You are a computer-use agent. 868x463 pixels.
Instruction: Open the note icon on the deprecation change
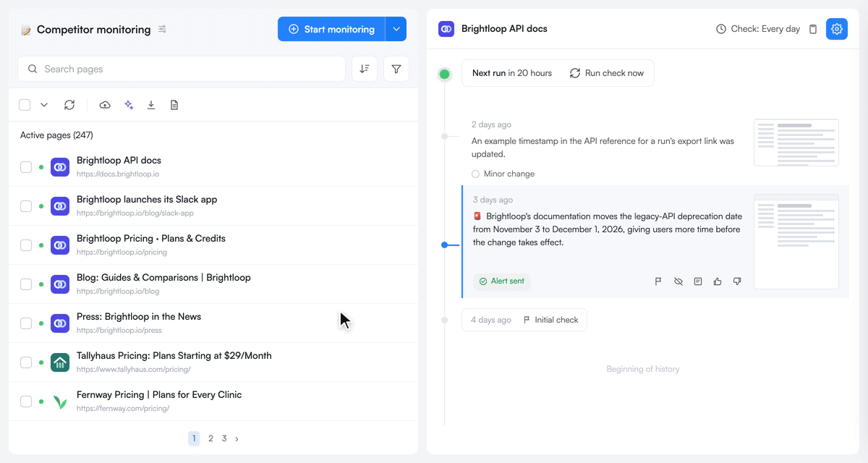(698, 281)
